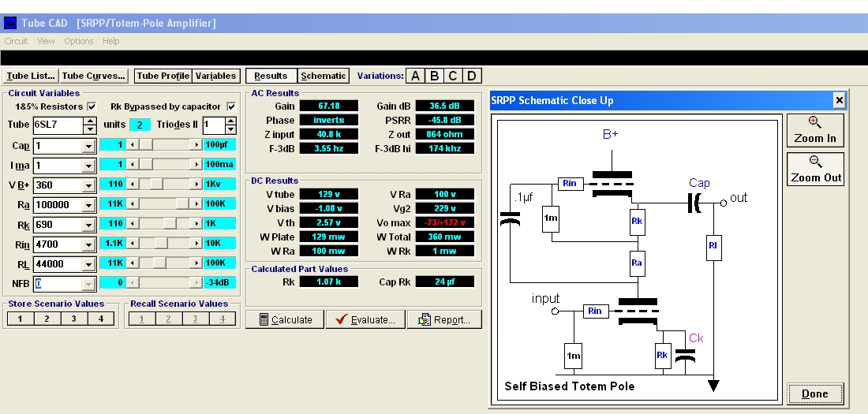Switch to the Tube Profile tab
868x414 pixels.
point(163,76)
